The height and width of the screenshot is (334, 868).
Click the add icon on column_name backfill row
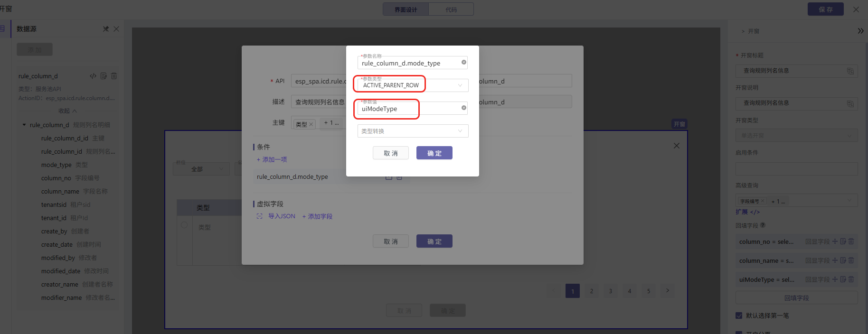pyautogui.click(x=835, y=260)
